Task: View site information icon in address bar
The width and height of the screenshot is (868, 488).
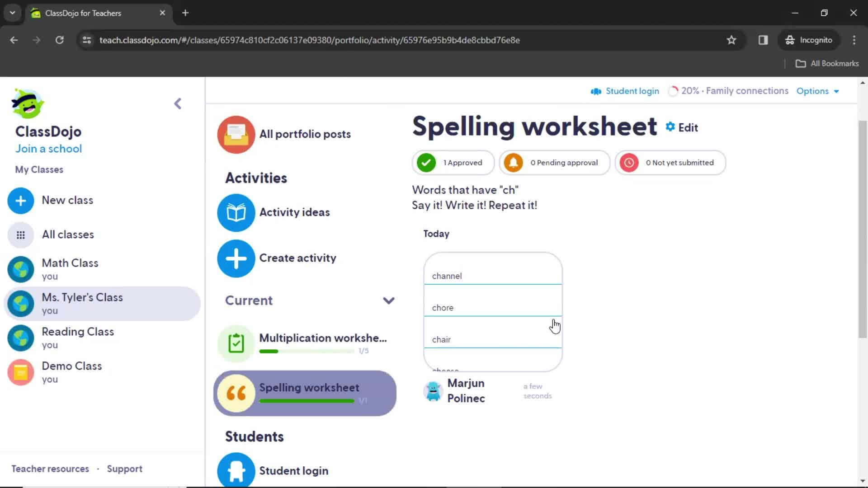Action: click(87, 40)
